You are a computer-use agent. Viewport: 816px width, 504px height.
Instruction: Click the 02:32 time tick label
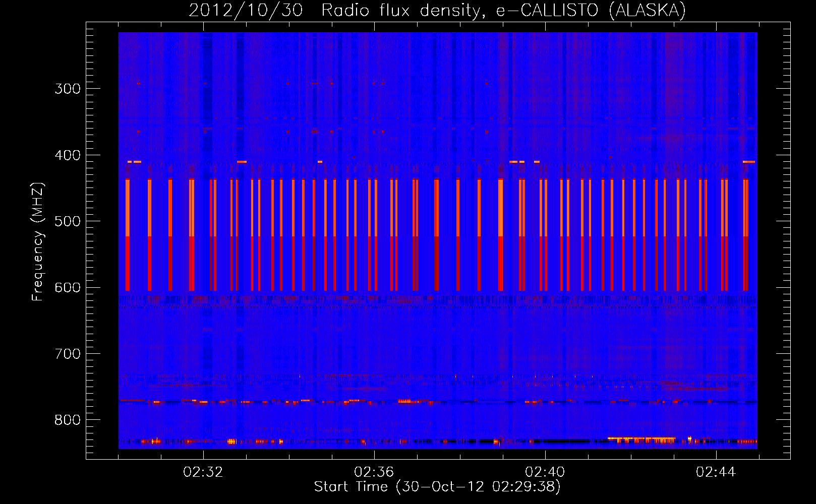203,472
